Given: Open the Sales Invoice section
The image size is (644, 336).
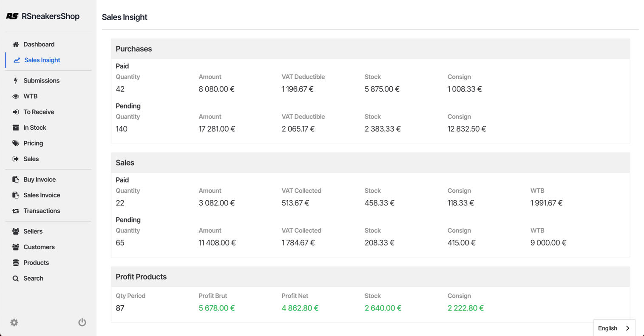Looking at the screenshot, I should click(x=42, y=195).
